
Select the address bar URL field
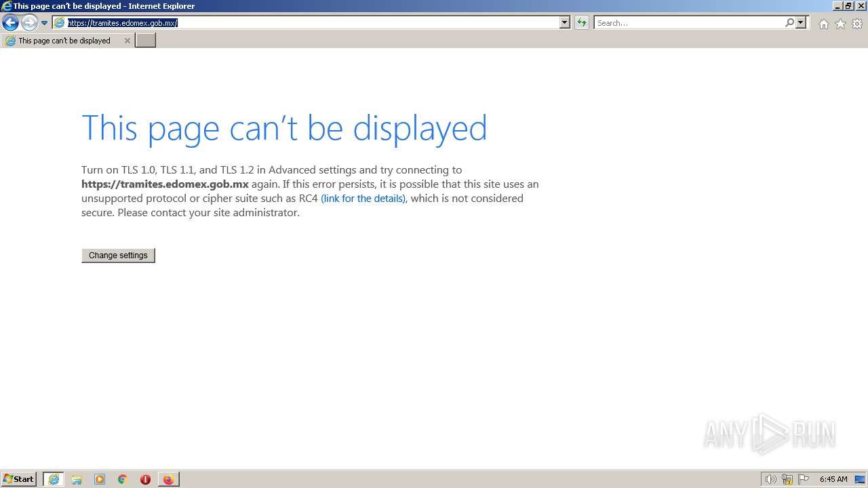coord(312,22)
